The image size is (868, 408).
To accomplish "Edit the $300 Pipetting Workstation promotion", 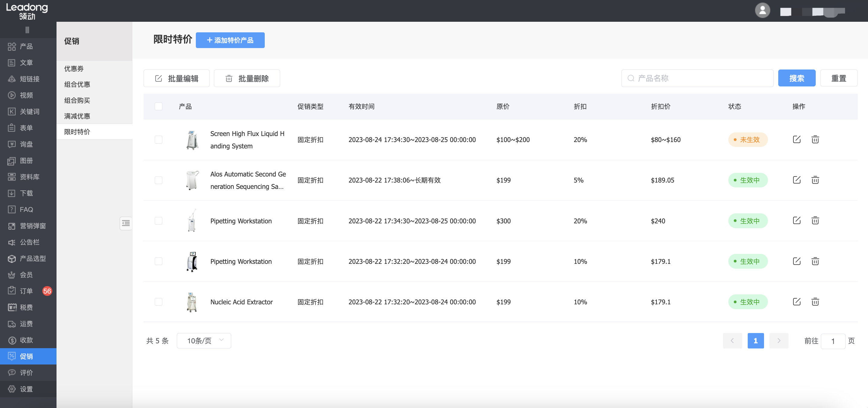I will pos(796,221).
